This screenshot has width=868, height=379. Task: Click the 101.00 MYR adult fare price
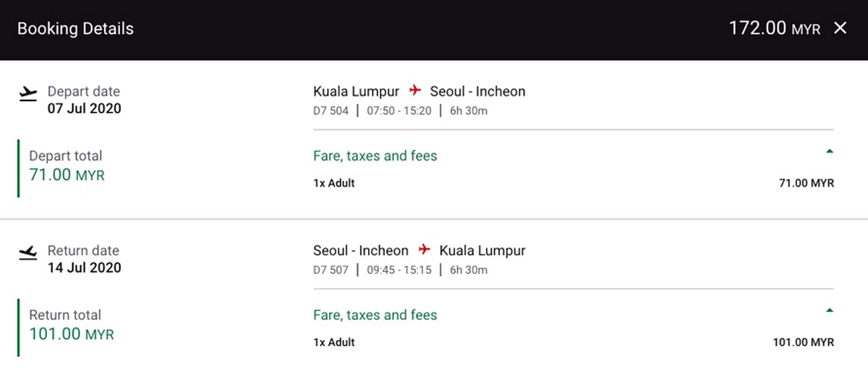[804, 342]
